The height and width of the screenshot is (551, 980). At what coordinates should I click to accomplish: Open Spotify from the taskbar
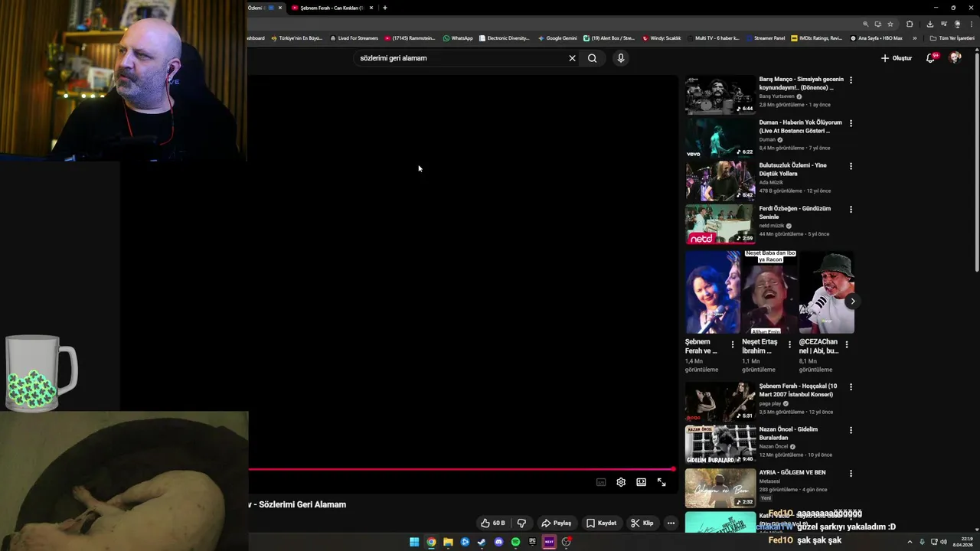point(515,542)
